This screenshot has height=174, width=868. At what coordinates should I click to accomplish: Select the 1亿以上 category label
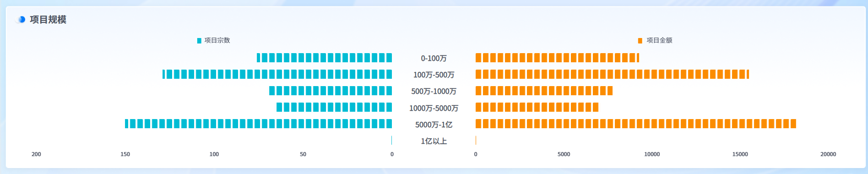pyautogui.click(x=434, y=141)
